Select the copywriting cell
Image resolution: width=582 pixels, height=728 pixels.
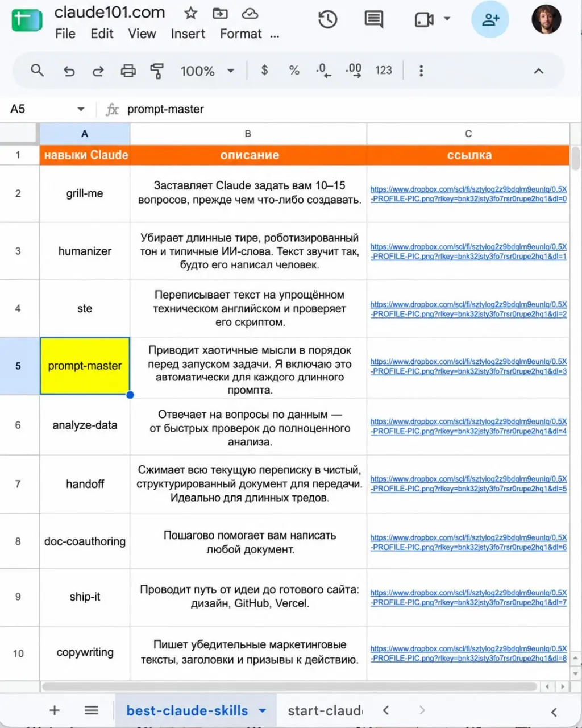coord(85,652)
